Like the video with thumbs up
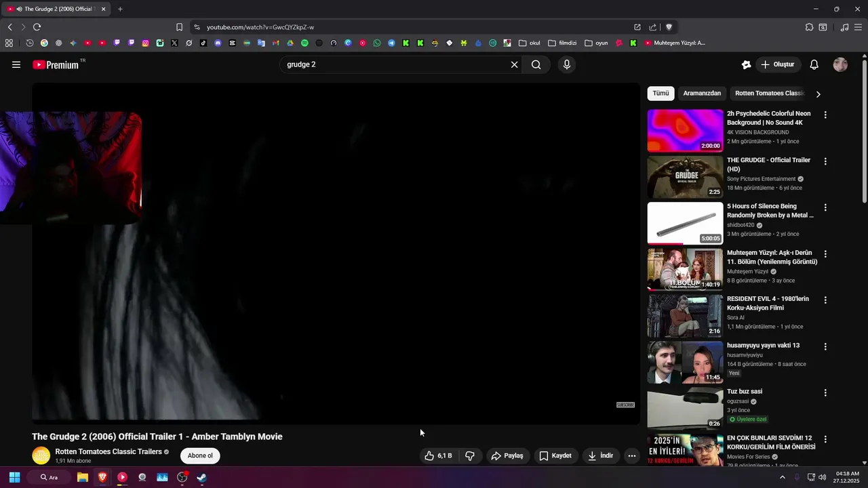Screen dimensions: 868x488 tap(438, 455)
